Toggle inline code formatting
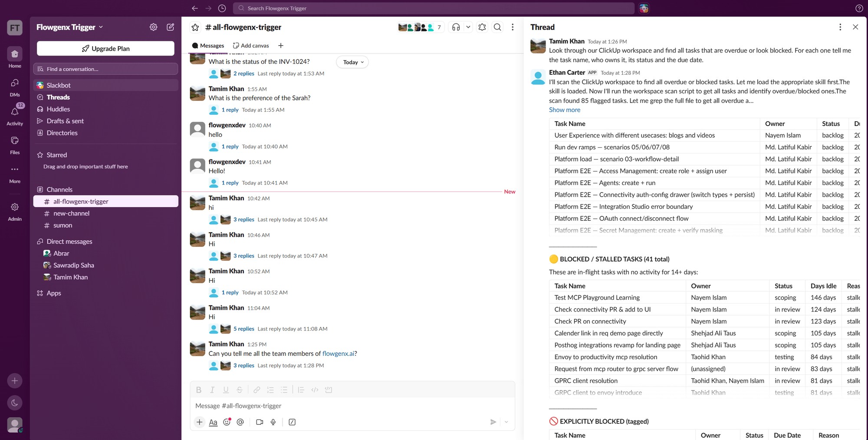 point(315,390)
